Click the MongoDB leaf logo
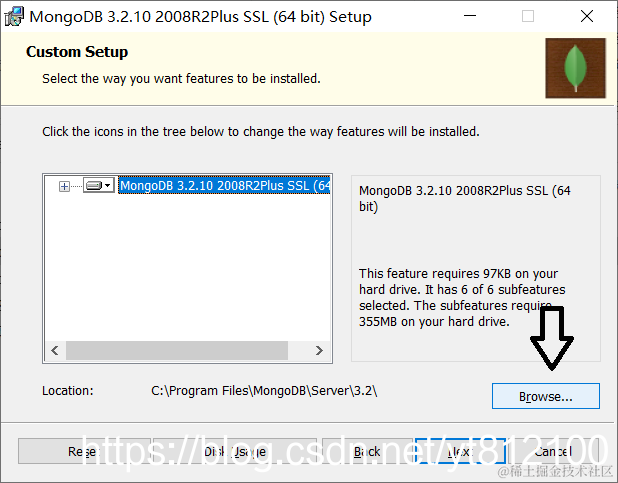This screenshot has height=483, width=618. [x=575, y=68]
